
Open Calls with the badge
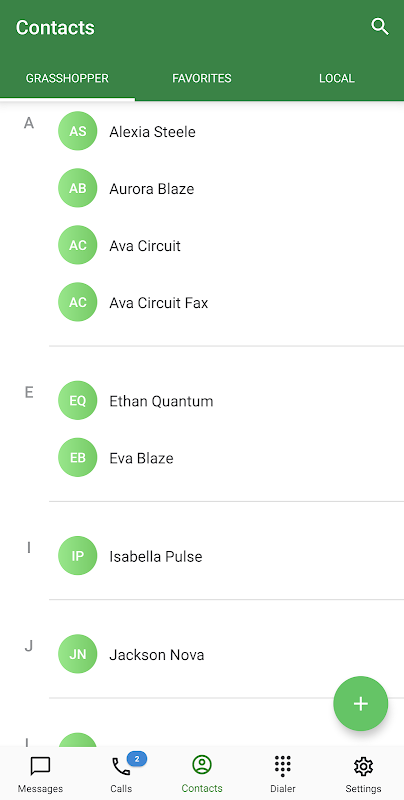121,774
